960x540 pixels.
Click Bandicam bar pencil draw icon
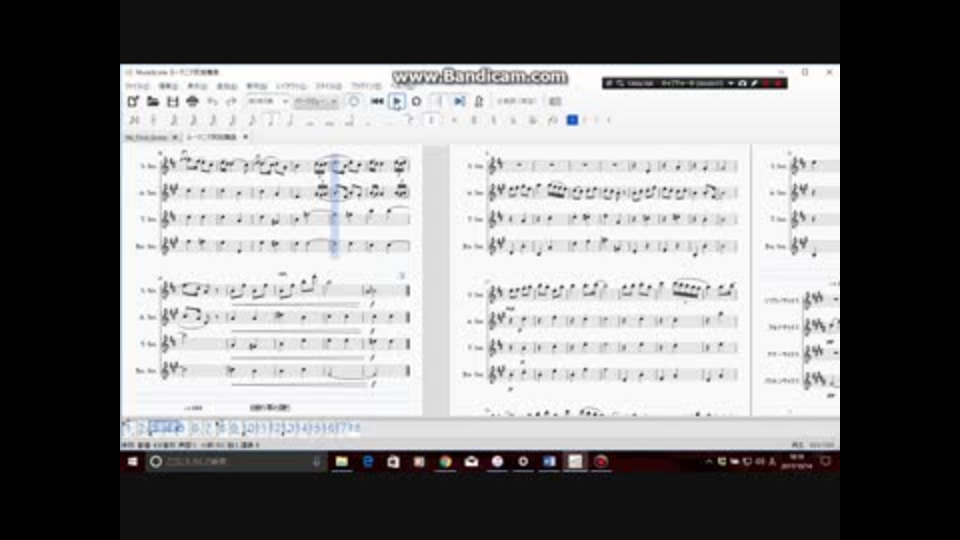(754, 83)
